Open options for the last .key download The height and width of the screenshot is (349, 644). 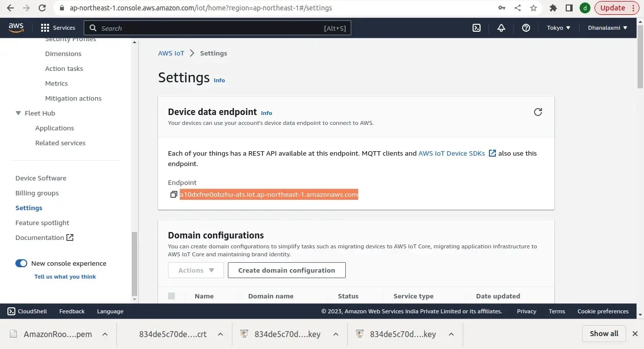click(x=451, y=334)
